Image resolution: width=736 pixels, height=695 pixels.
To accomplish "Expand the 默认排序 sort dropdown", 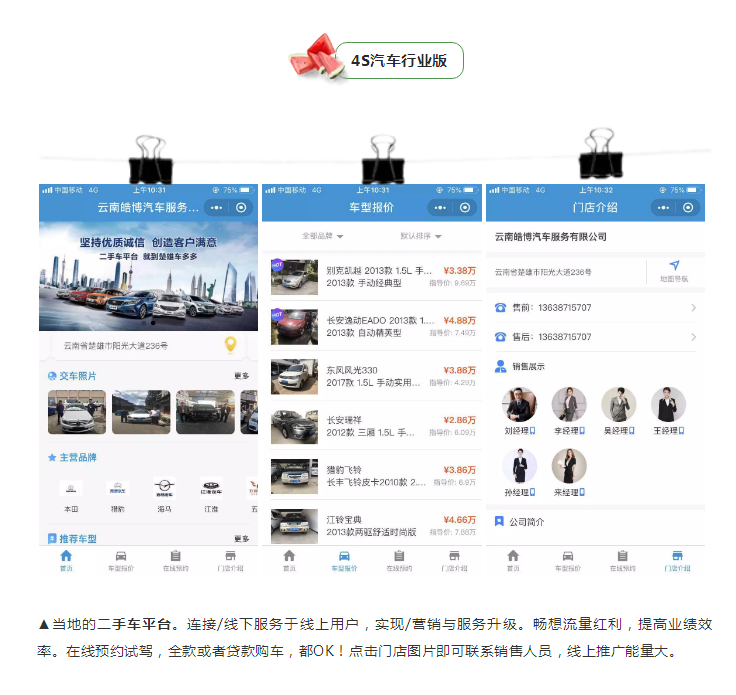I will pyautogui.click(x=421, y=236).
